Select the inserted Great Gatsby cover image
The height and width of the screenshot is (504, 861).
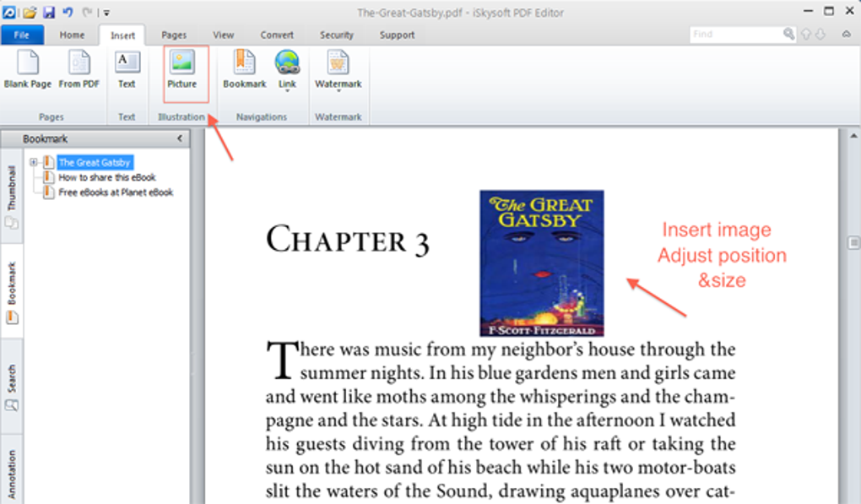coord(541,263)
